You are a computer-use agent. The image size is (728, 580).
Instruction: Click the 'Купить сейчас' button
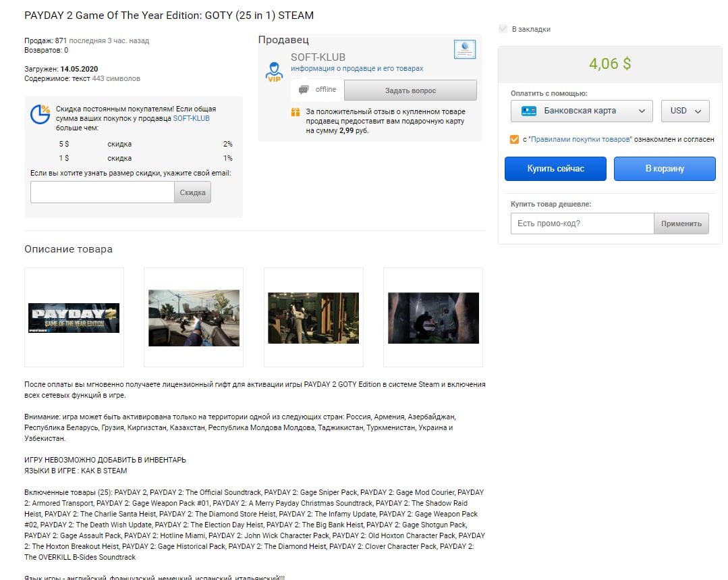click(x=555, y=169)
